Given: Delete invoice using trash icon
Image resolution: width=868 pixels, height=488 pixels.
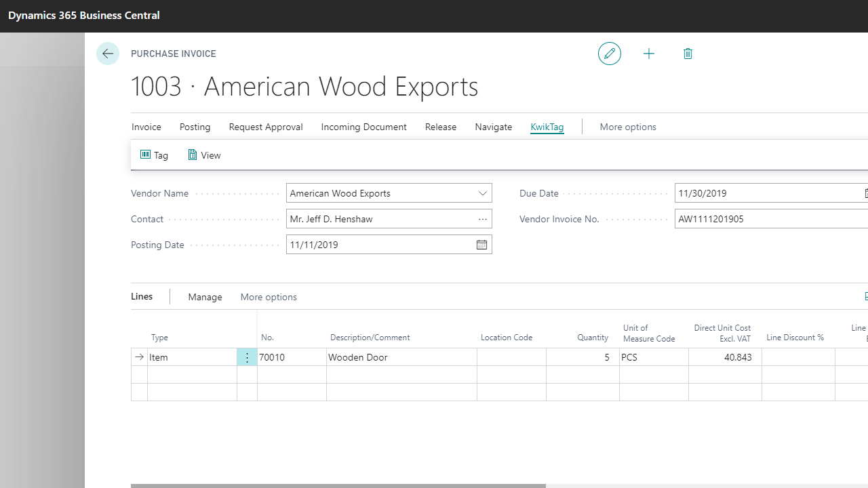Looking at the screenshot, I should [x=688, y=54].
